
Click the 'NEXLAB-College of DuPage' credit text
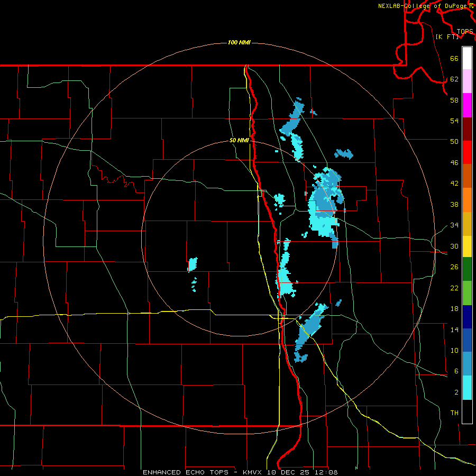click(423, 6)
